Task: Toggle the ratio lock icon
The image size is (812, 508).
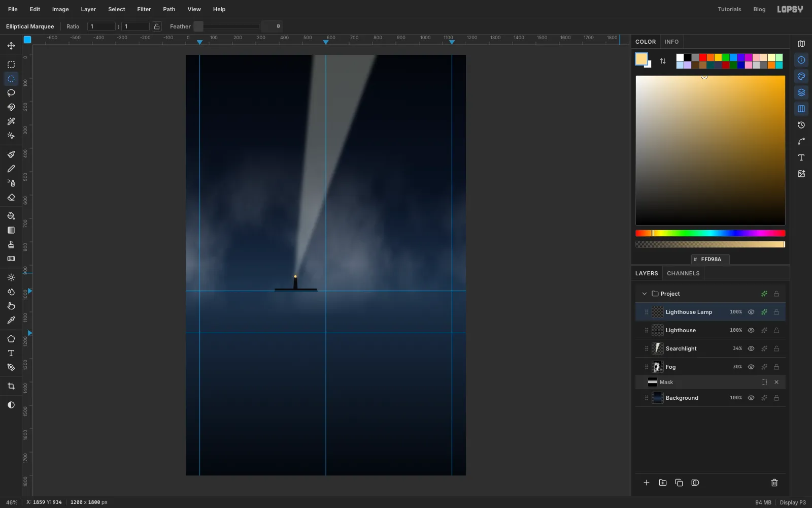Action: 157,26
